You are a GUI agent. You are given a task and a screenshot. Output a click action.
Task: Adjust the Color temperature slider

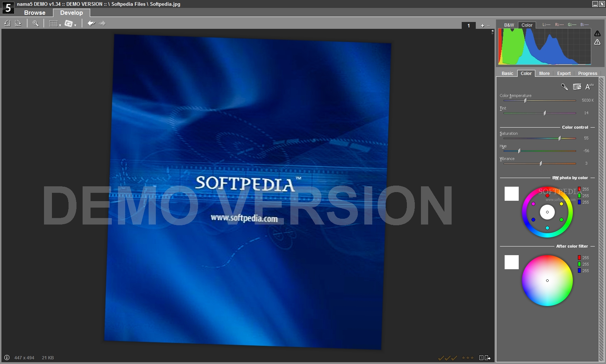point(540,101)
